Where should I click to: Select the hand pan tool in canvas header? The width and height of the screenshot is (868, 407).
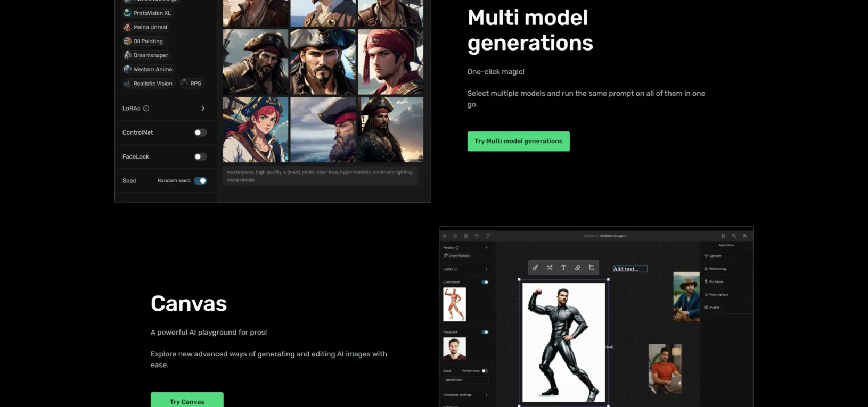[x=455, y=236]
